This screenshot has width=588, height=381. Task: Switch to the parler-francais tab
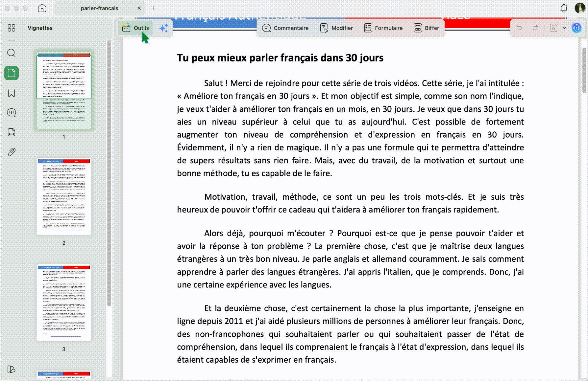(99, 8)
